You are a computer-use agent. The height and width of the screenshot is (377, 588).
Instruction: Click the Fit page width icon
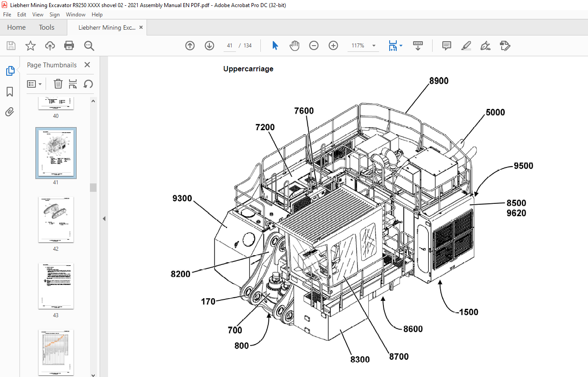(393, 46)
